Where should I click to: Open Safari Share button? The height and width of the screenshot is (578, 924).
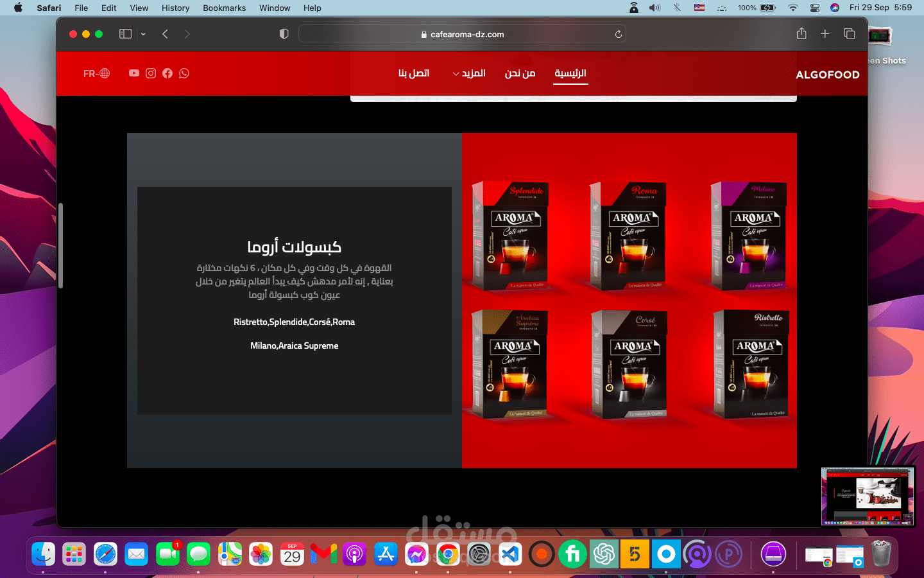point(801,33)
